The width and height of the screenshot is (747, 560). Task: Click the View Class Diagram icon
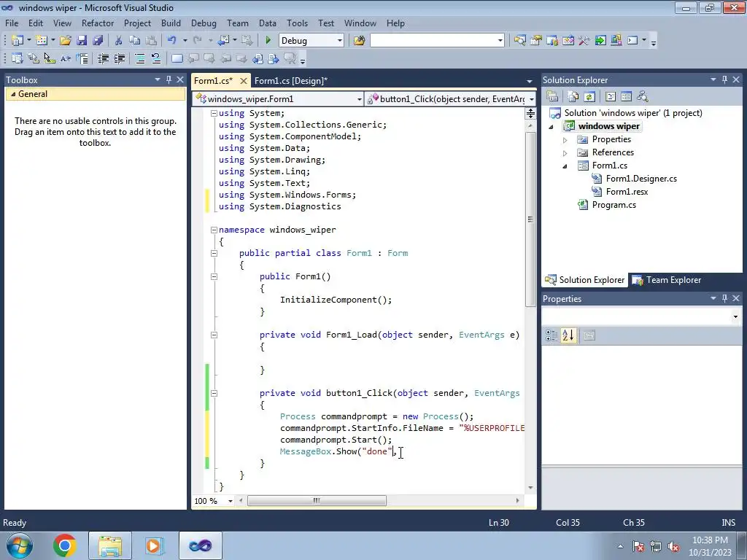point(643,97)
